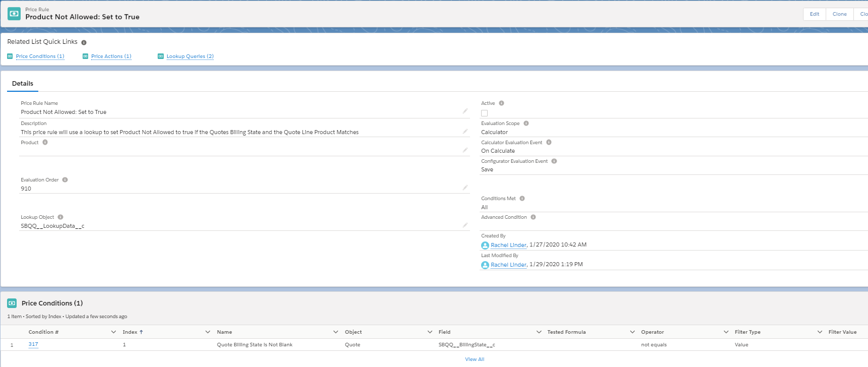The image size is (868, 367).
Task: Open the info icon next to Lookup Object
Action: click(60, 217)
